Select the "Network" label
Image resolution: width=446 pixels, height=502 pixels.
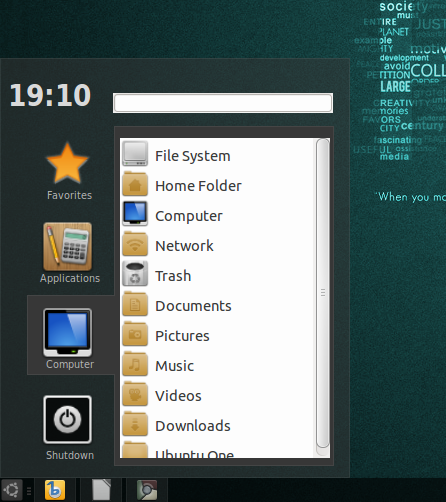(x=184, y=246)
